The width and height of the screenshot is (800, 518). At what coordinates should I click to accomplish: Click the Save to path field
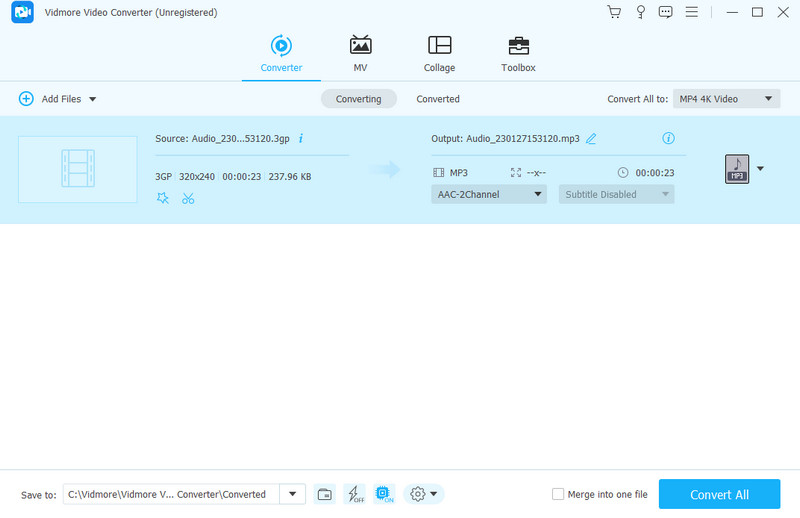(x=171, y=494)
